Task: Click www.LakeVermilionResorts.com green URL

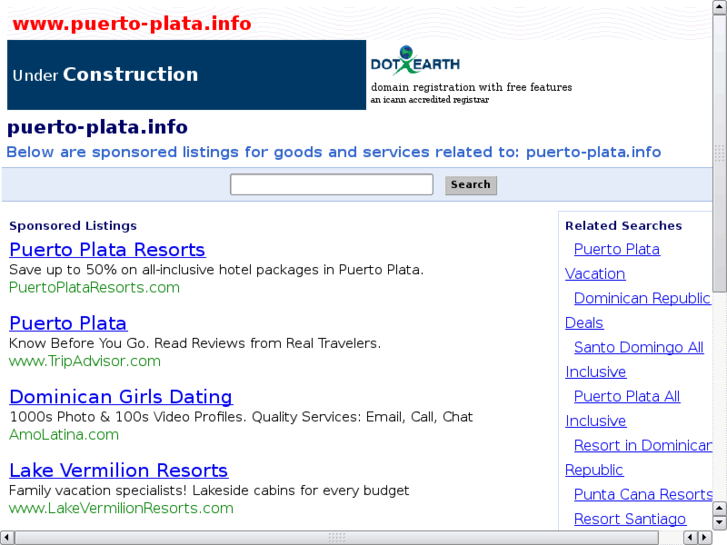Action: coord(121,508)
